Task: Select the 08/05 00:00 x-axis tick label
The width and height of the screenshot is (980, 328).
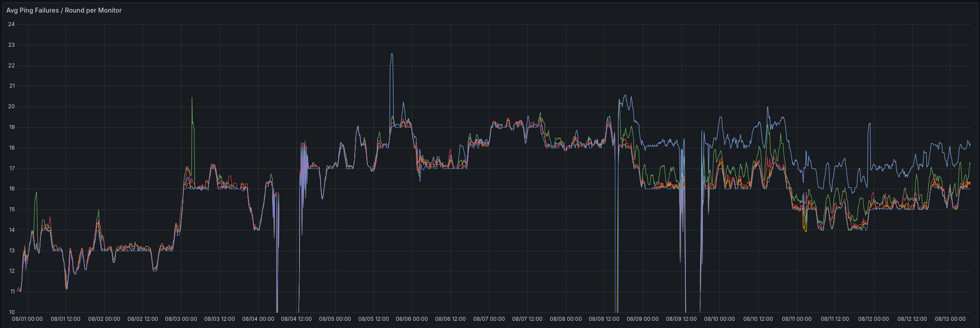Action: click(x=335, y=319)
